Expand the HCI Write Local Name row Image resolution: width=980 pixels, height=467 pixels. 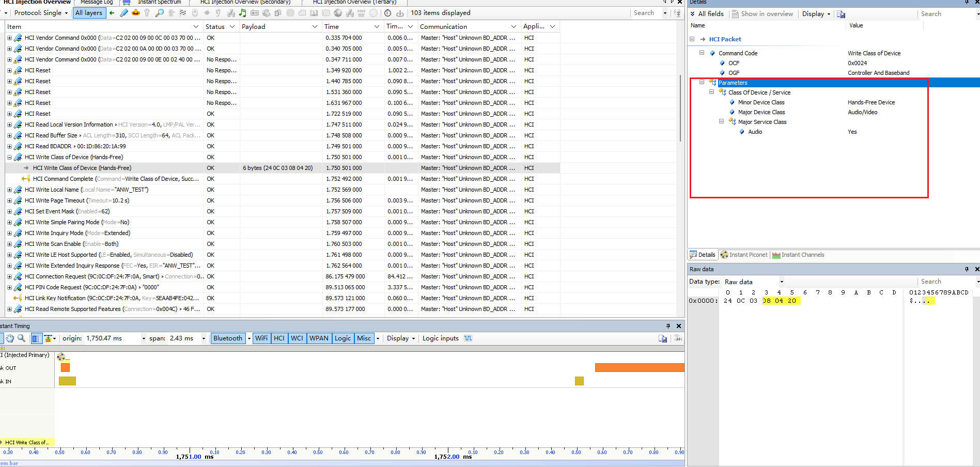pyautogui.click(x=9, y=190)
